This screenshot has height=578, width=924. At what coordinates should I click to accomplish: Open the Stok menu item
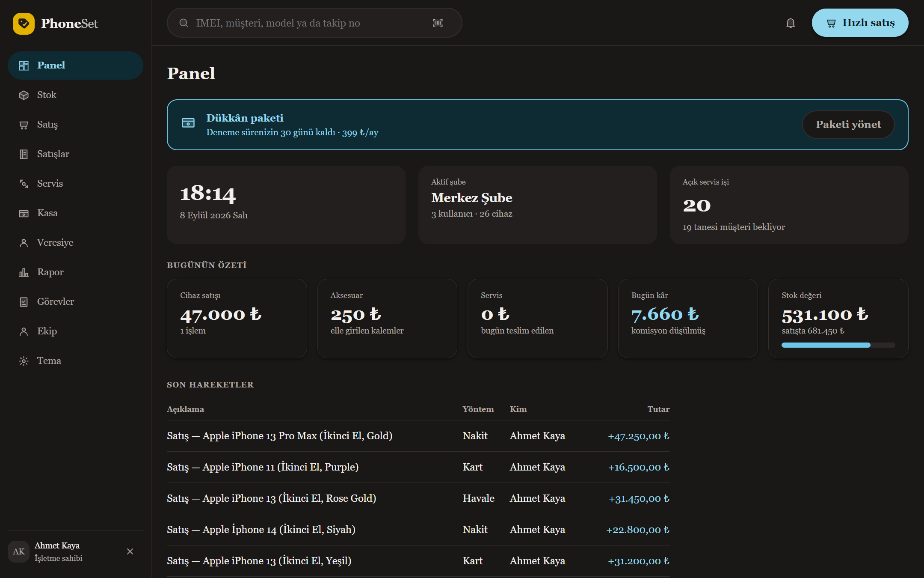(75, 95)
